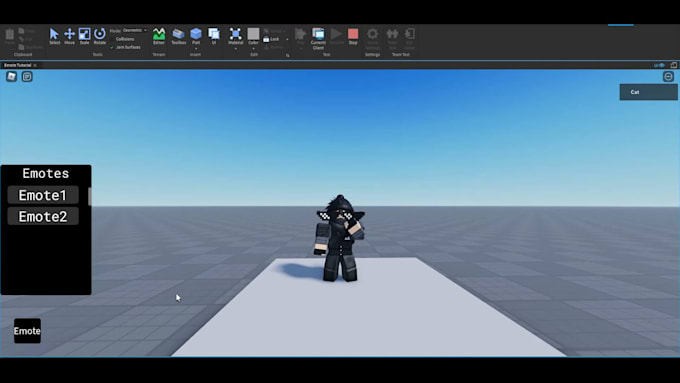Toggle the Join Surfaces checkbox

pyautogui.click(x=125, y=47)
